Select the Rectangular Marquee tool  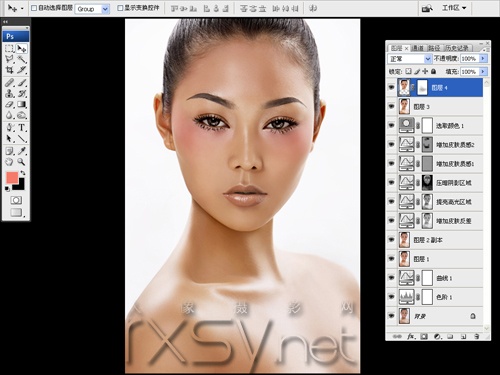click(x=10, y=49)
